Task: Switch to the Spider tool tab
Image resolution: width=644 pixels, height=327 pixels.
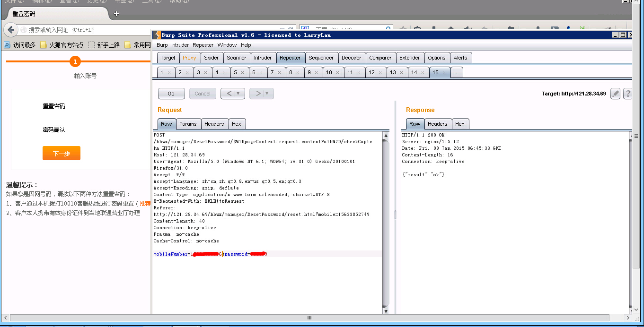Action: point(212,58)
